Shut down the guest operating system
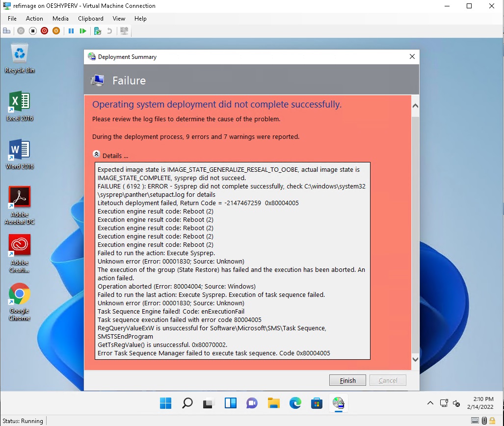Screen dimensions: 504x426 pos(44,31)
